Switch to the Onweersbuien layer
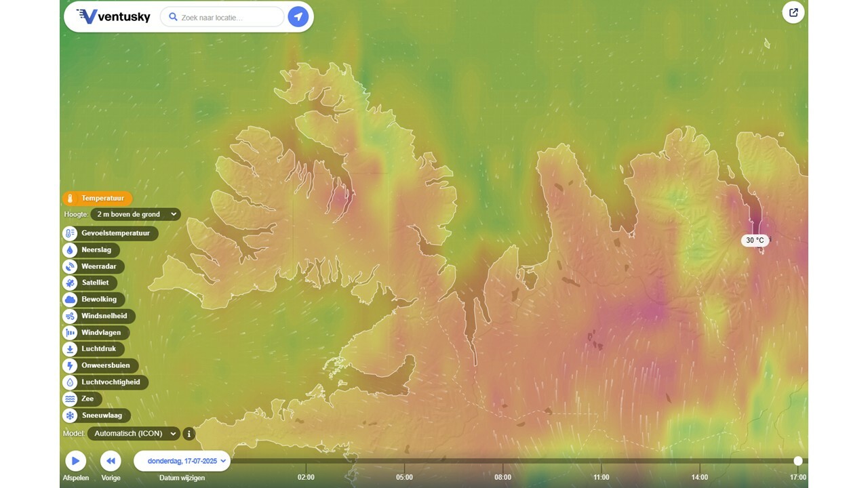Viewport: 868px width, 488px height. pos(100,365)
